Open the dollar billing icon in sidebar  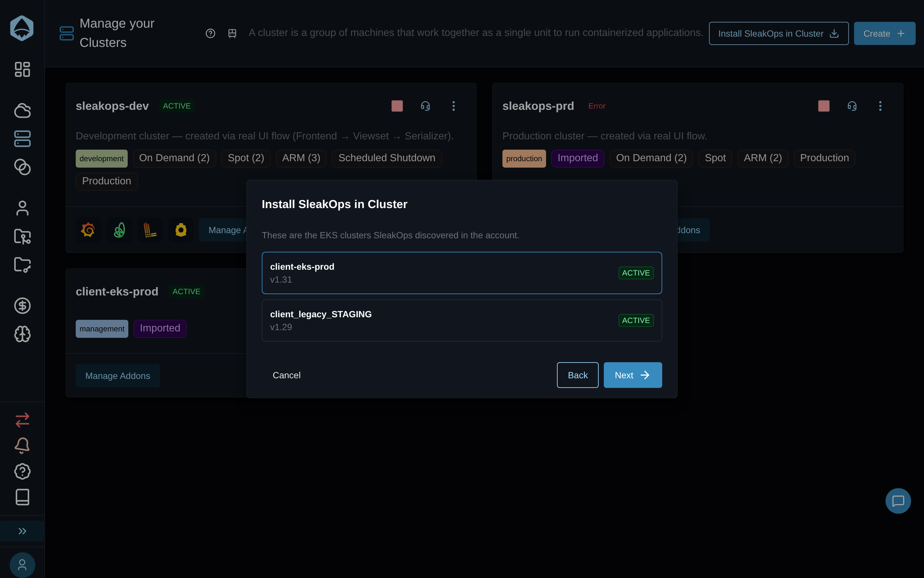click(x=22, y=306)
